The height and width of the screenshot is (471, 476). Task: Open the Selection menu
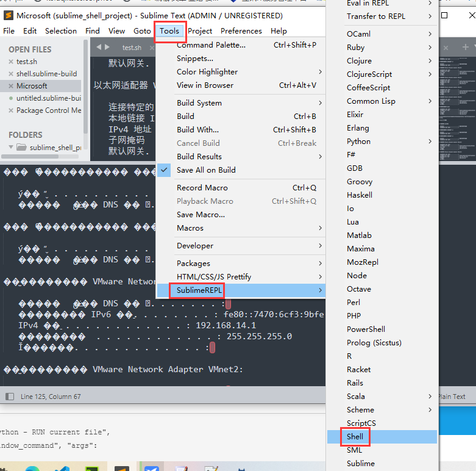click(x=61, y=31)
